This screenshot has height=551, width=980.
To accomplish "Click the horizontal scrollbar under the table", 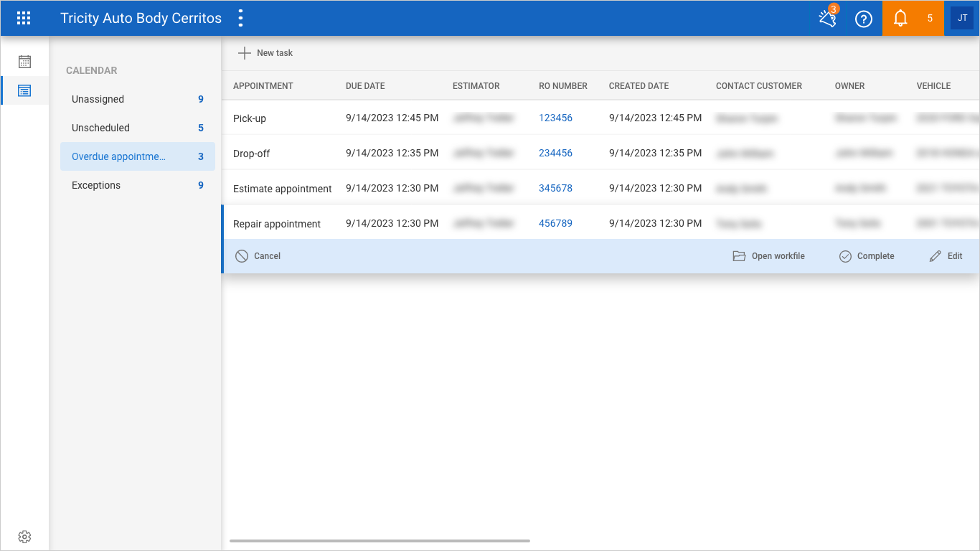I will pos(380,540).
